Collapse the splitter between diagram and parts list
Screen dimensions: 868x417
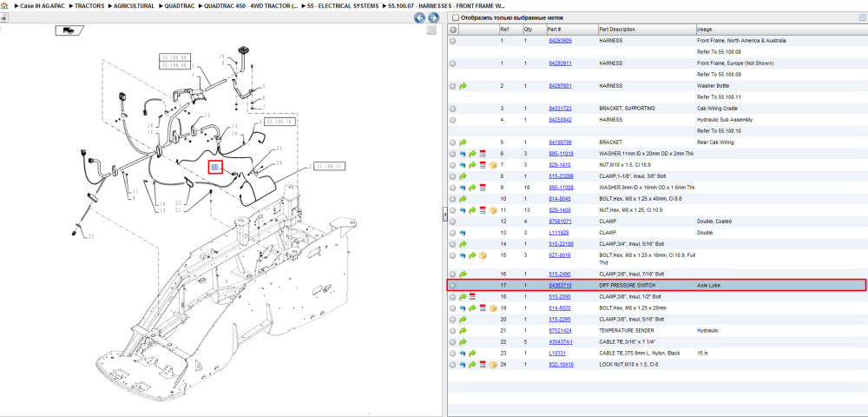coord(444,215)
